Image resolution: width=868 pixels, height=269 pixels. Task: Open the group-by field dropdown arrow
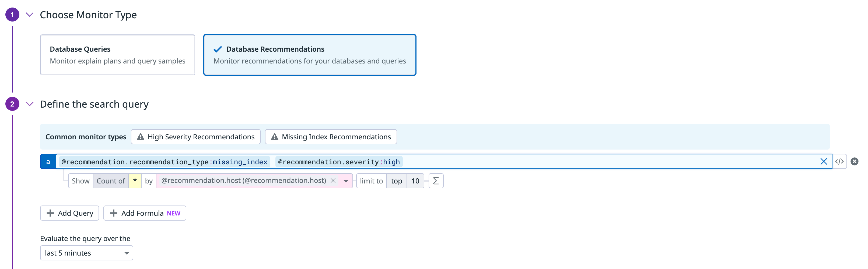346,181
